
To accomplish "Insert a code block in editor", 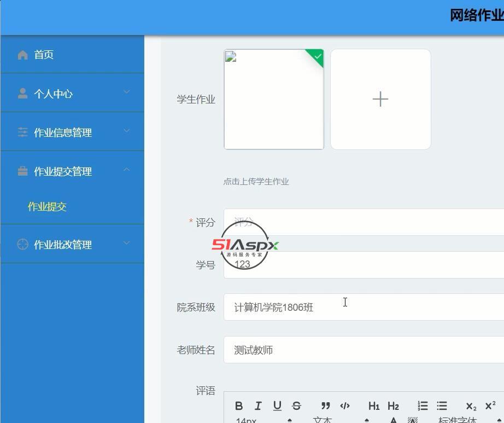I will [344, 405].
